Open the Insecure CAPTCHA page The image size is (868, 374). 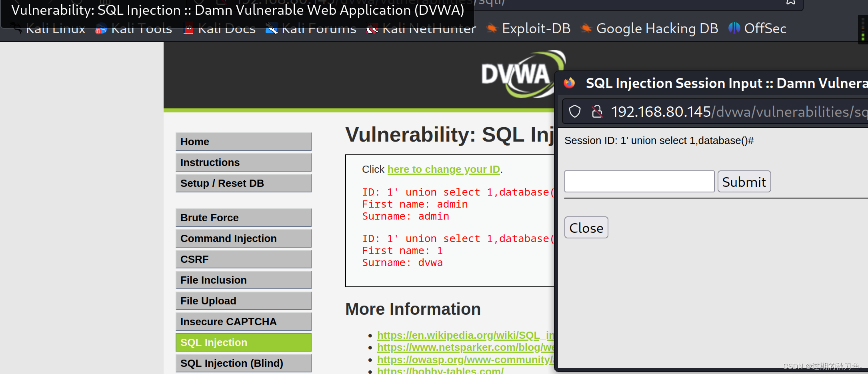243,322
